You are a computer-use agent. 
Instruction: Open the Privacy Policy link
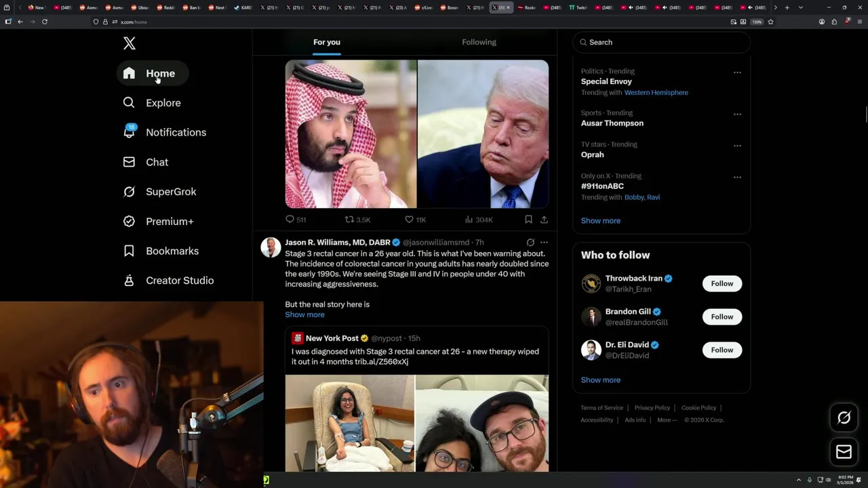point(652,408)
